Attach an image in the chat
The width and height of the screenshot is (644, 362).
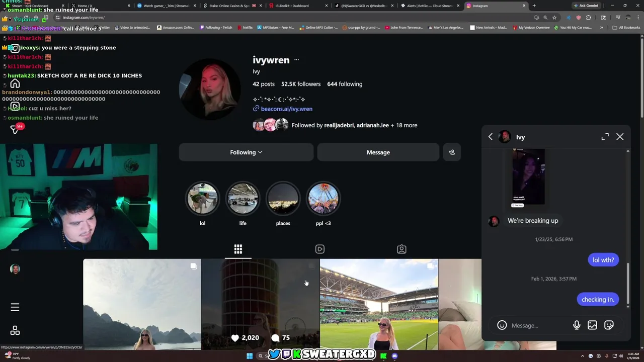point(592,325)
